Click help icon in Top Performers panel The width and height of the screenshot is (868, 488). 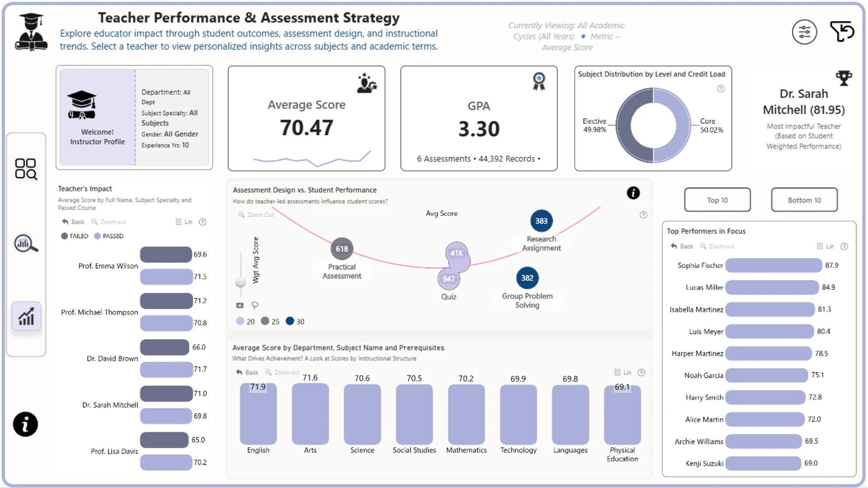[844, 246]
